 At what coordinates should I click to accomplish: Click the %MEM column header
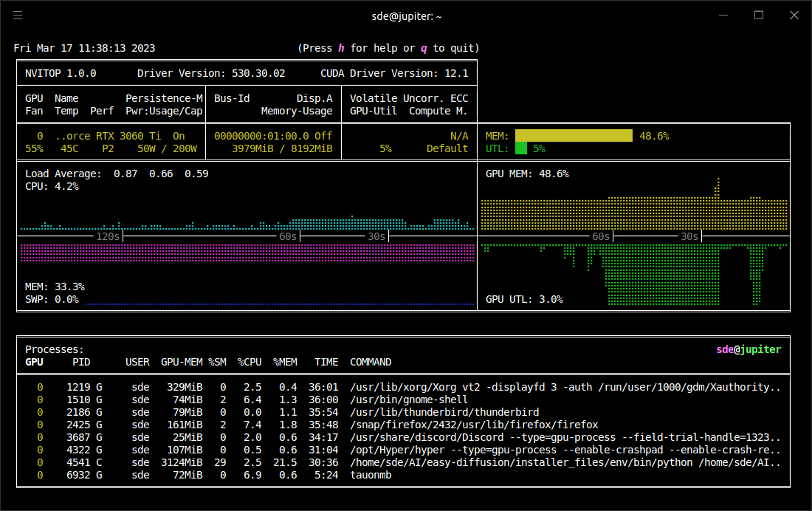point(285,363)
